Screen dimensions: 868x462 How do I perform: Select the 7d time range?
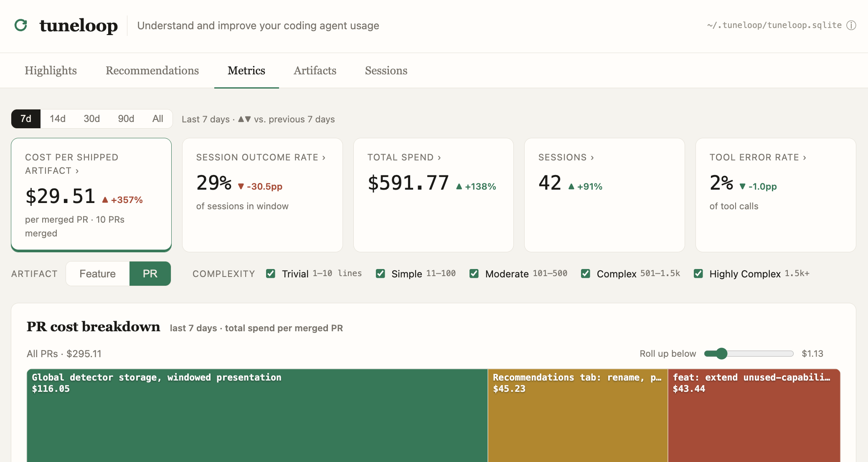(26, 119)
